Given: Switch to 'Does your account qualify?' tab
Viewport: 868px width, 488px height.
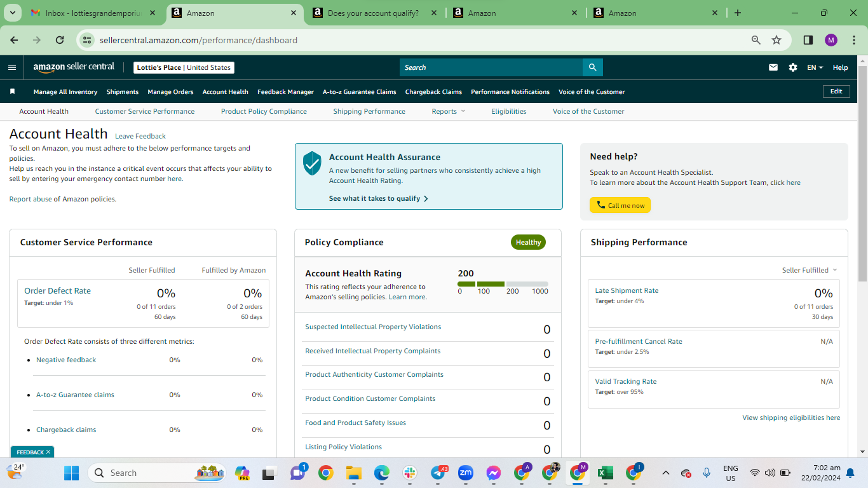Looking at the screenshot, I should coord(375,13).
